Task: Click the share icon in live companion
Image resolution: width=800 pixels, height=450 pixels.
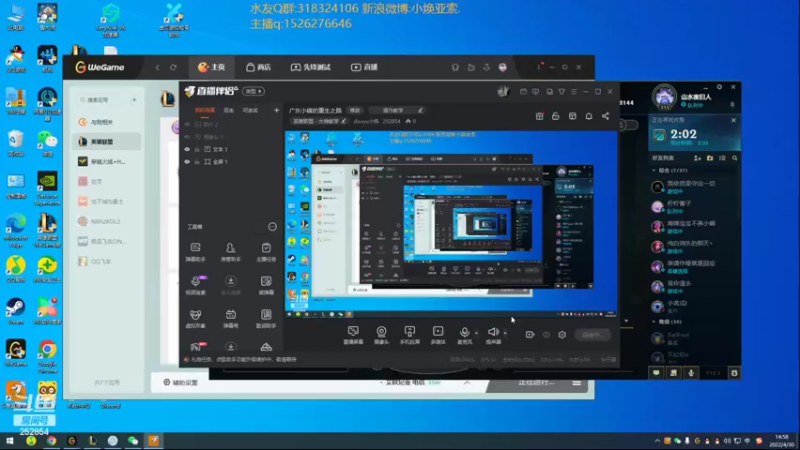Action: pyautogui.click(x=605, y=116)
